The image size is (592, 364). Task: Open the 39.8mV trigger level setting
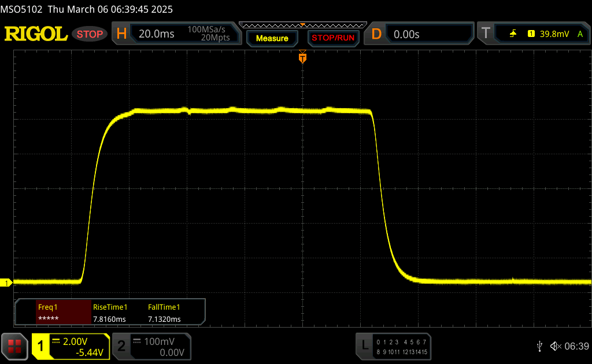554,34
